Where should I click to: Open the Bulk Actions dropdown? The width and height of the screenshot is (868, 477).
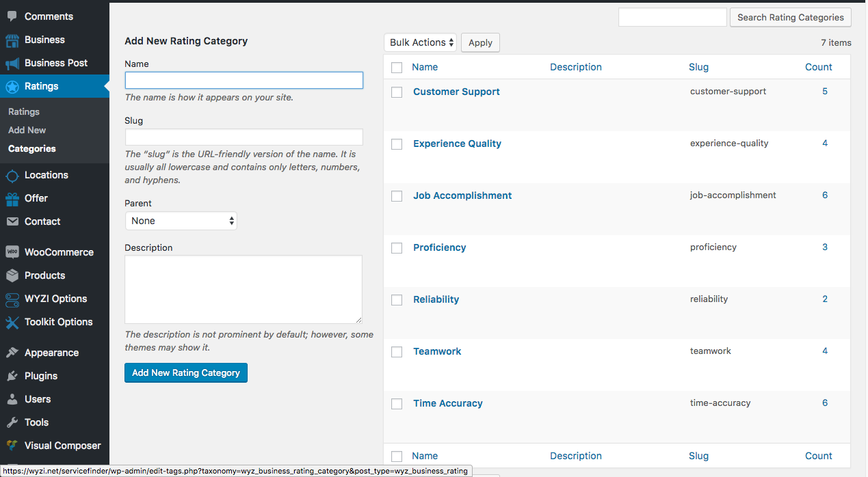coord(420,42)
